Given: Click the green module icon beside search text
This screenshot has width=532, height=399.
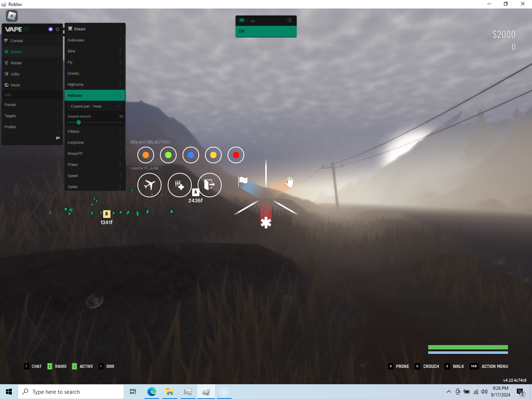Looking at the screenshot, I should pyautogui.click(x=242, y=20).
